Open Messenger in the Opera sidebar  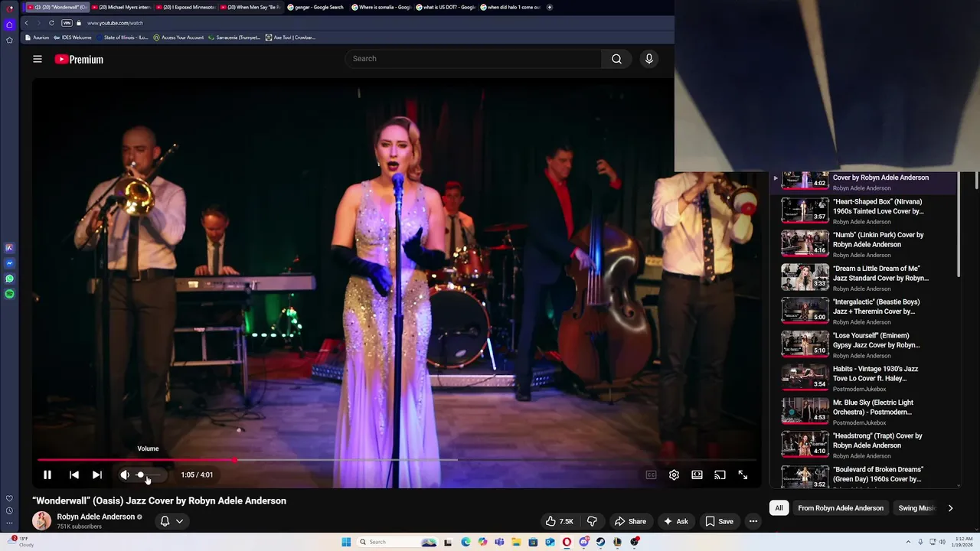(x=9, y=263)
